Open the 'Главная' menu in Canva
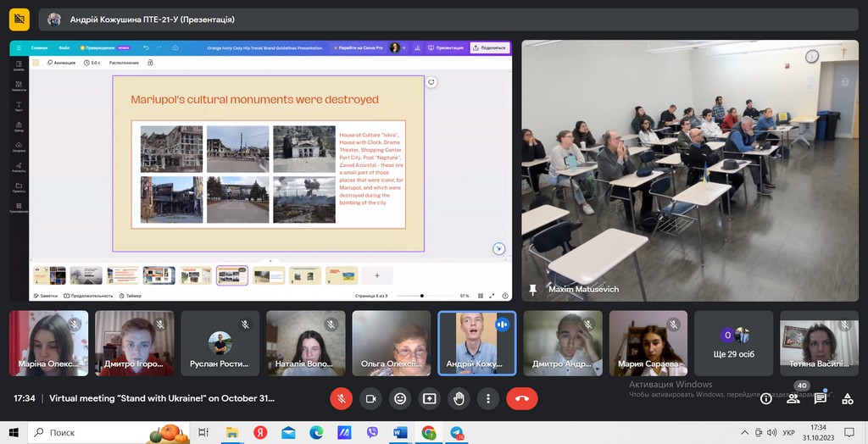 coord(39,47)
